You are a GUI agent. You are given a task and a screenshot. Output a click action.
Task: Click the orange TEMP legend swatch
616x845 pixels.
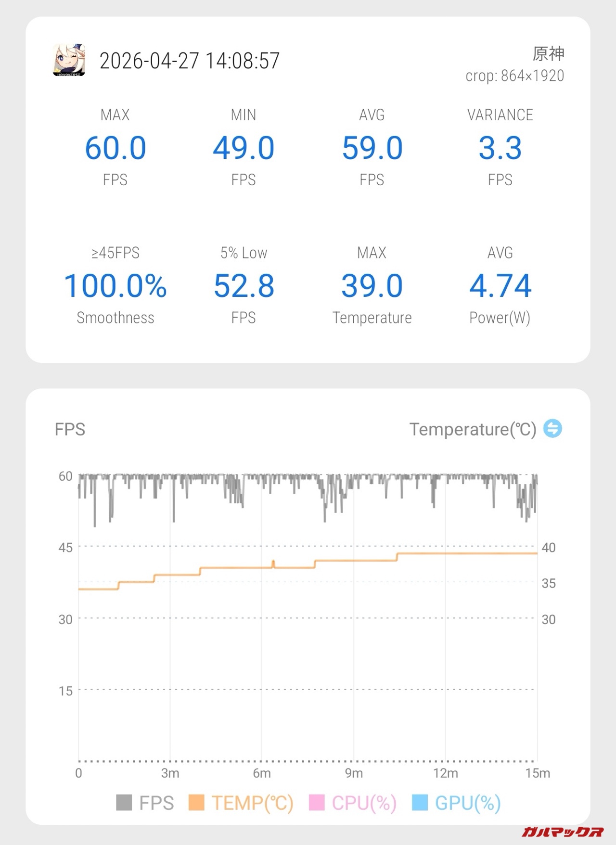click(196, 803)
